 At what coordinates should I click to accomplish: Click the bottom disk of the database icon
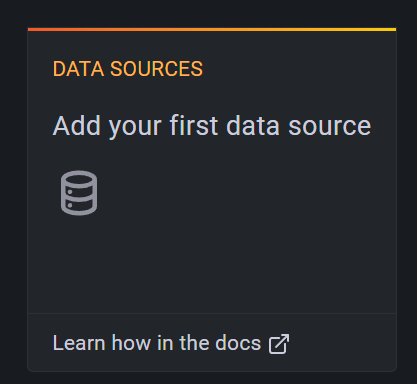[x=79, y=207]
